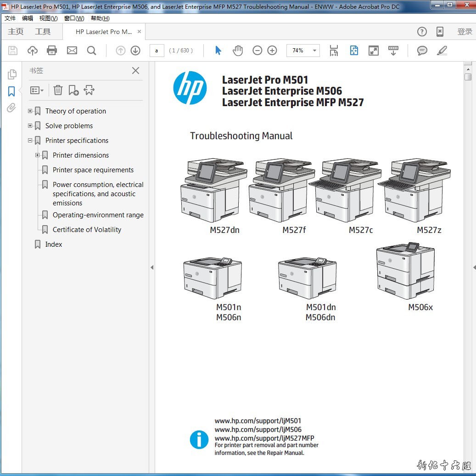This screenshot has width=476, height=476.
Task: Click the page number input field
Action: [x=157, y=51]
